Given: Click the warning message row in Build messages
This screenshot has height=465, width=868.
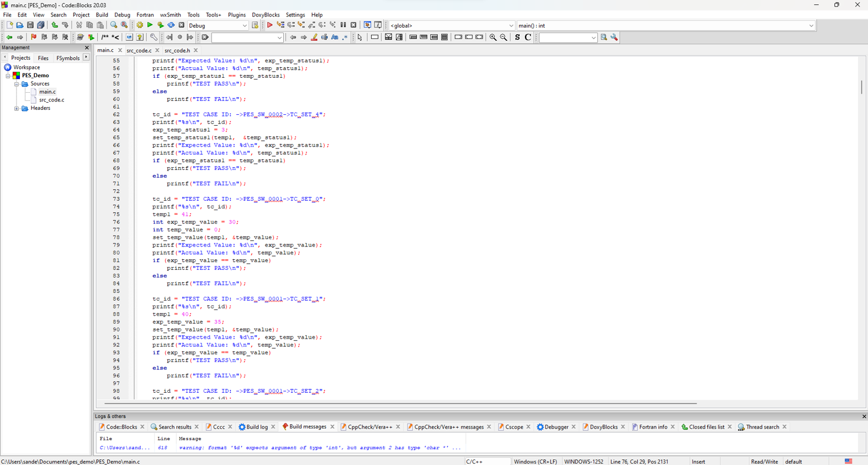Looking at the screenshot, I should click(x=282, y=448).
